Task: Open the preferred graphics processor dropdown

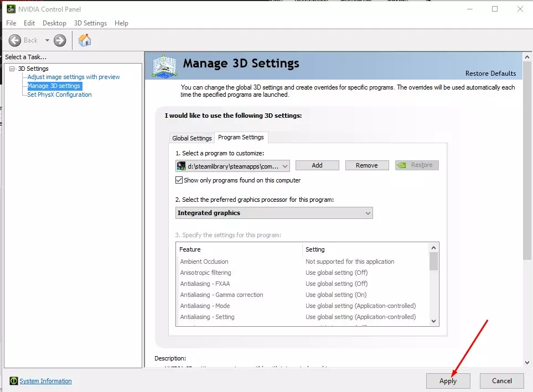Action: [274, 213]
